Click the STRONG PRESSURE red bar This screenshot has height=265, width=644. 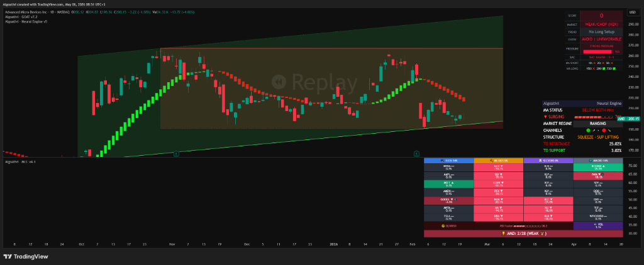[597, 51]
